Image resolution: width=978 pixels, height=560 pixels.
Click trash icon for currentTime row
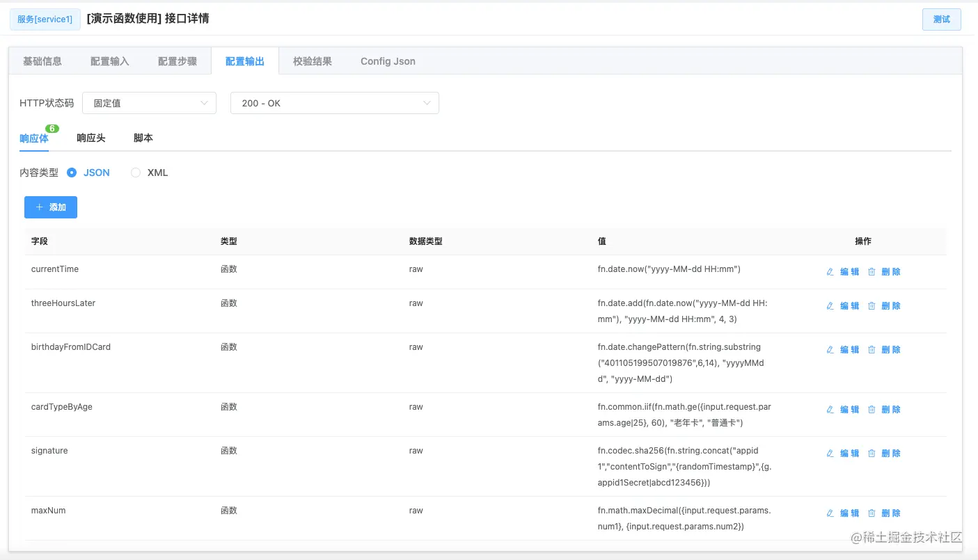871,272
